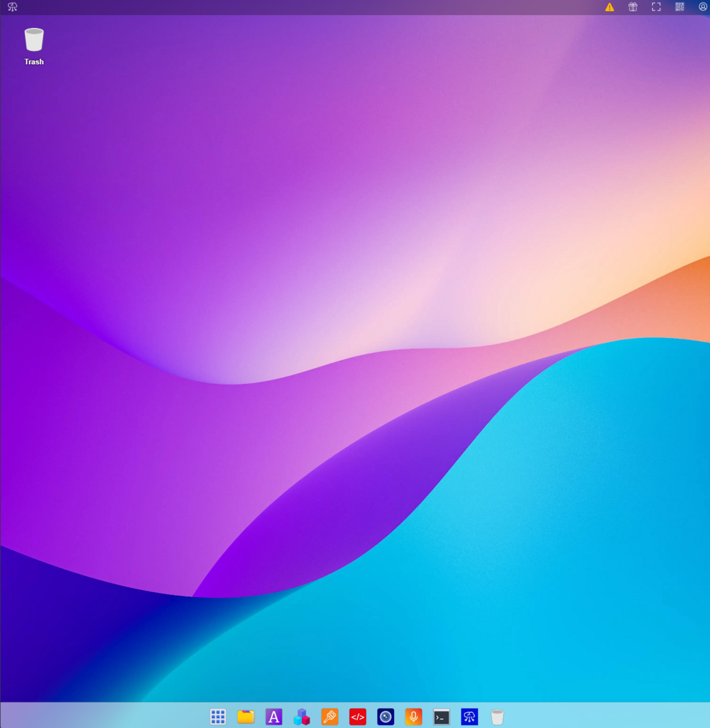This screenshot has height=728, width=710.
Task: Open the app launcher grid on the dock
Action: (218, 716)
